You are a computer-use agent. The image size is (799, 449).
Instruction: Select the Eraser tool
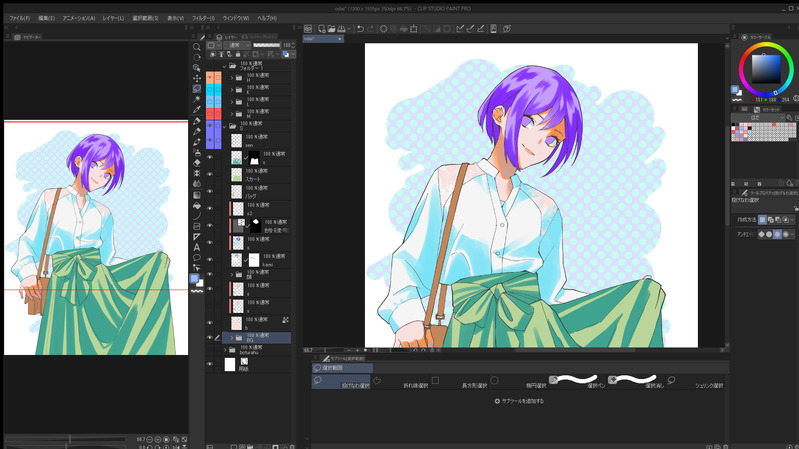197,162
